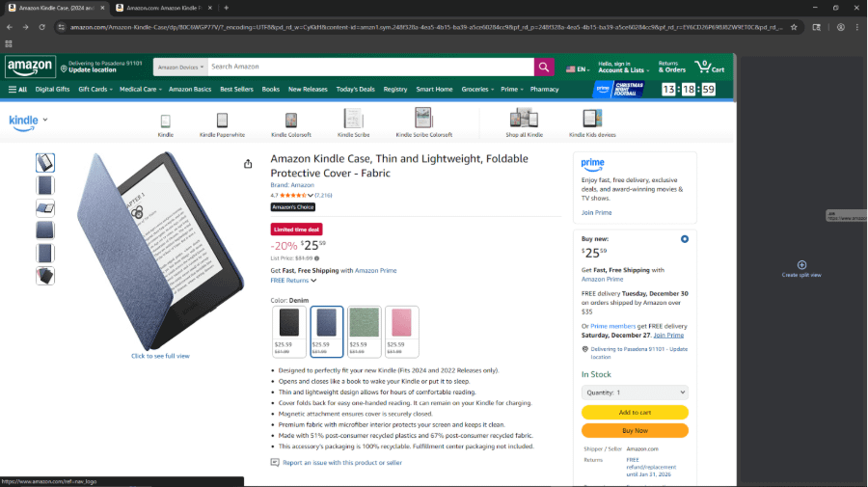The width and height of the screenshot is (868, 487).
Task: Click the Buy Now button
Action: click(635, 430)
